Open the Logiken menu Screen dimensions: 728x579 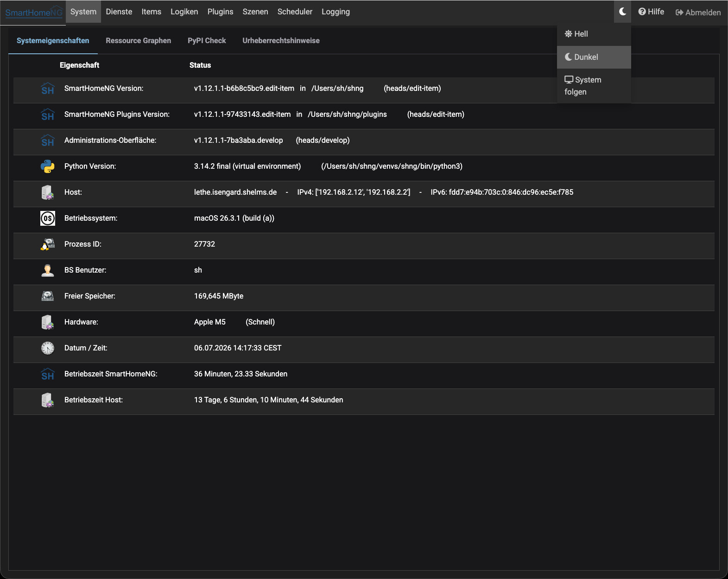(184, 12)
